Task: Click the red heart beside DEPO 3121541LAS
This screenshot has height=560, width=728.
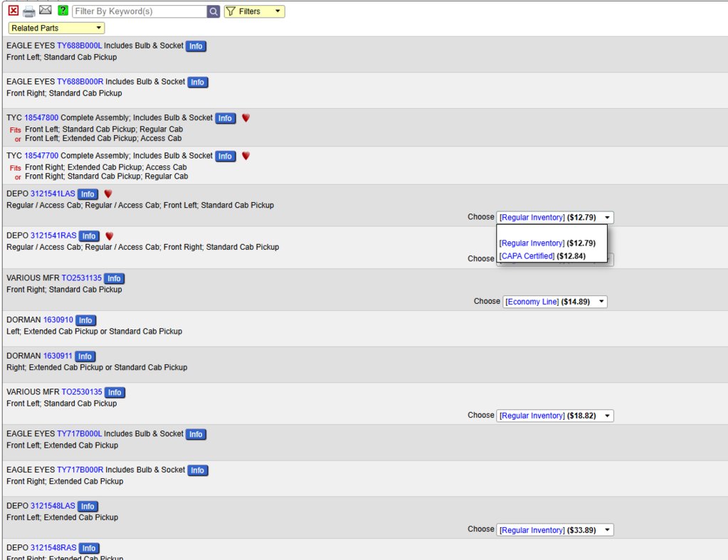Action: [x=108, y=194]
